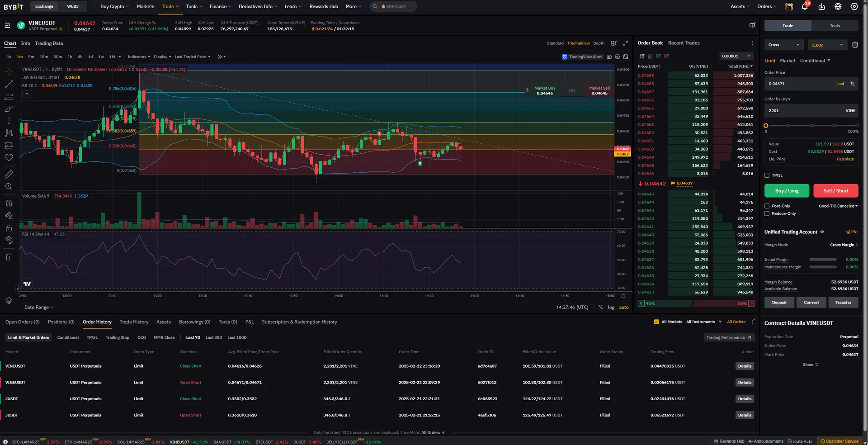Click the Order Price input field
Image resolution: width=868 pixels, height=445 pixels.
click(x=798, y=84)
